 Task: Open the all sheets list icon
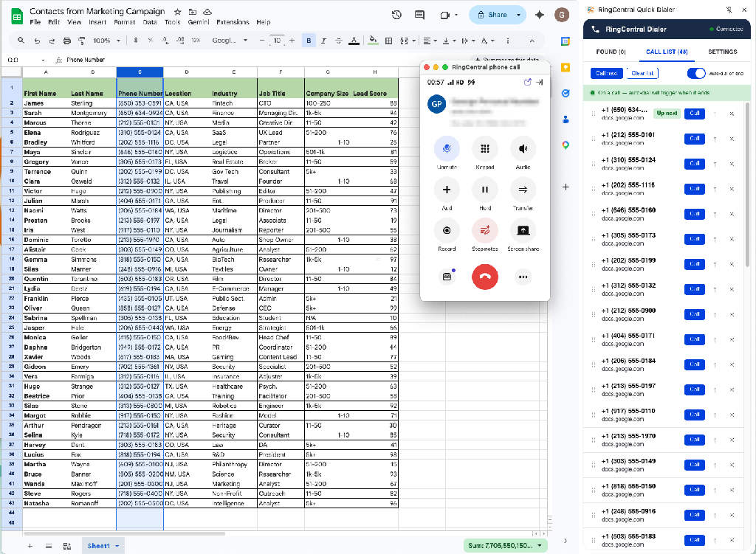click(x=49, y=546)
